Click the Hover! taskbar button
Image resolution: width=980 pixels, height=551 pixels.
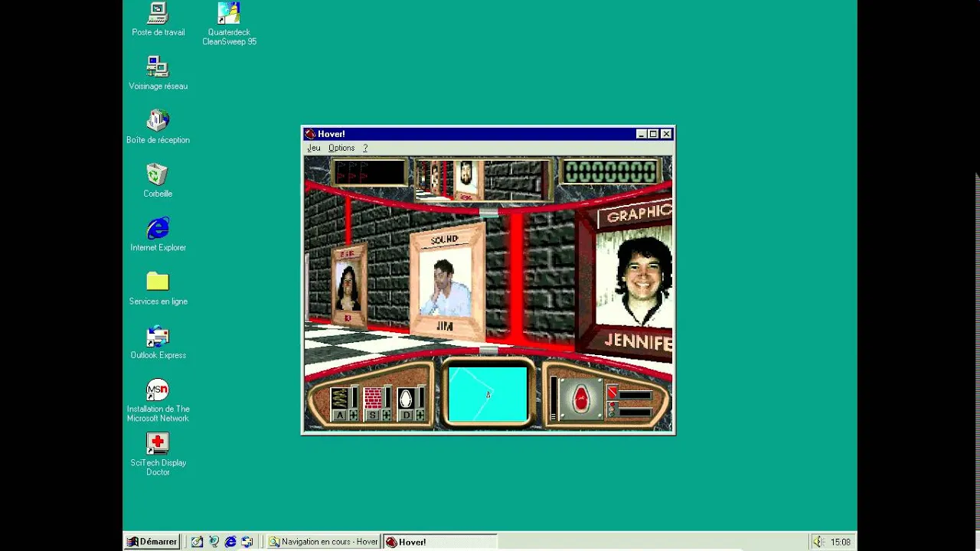click(439, 542)
